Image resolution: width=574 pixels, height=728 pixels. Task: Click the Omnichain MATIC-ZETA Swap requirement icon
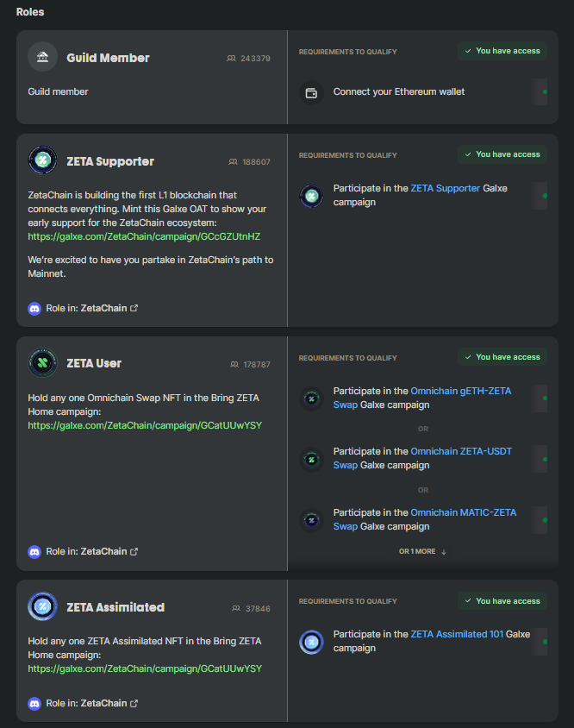[311, 520]
